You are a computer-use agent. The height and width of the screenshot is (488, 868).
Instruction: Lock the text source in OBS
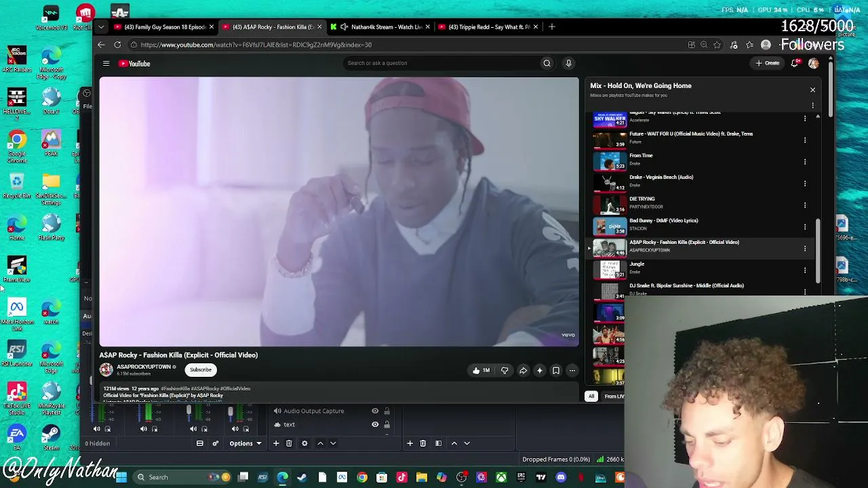(x=387, y=425)
